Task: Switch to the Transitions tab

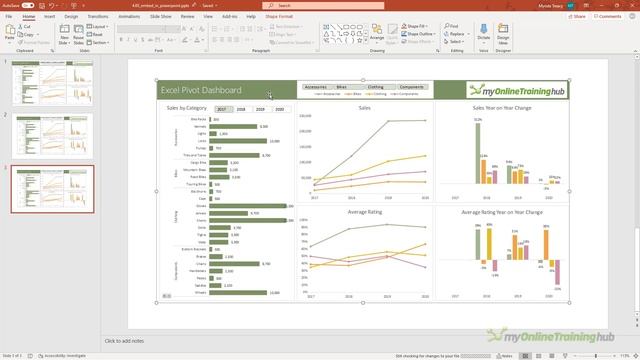Action: 98,16
